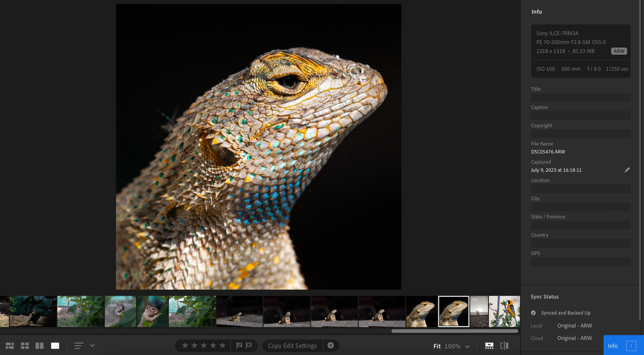The width and height of the screenshot is (644, 355).
Task: Select the oriole bird thumbnail in filmstrip
Action: point(505,311)
